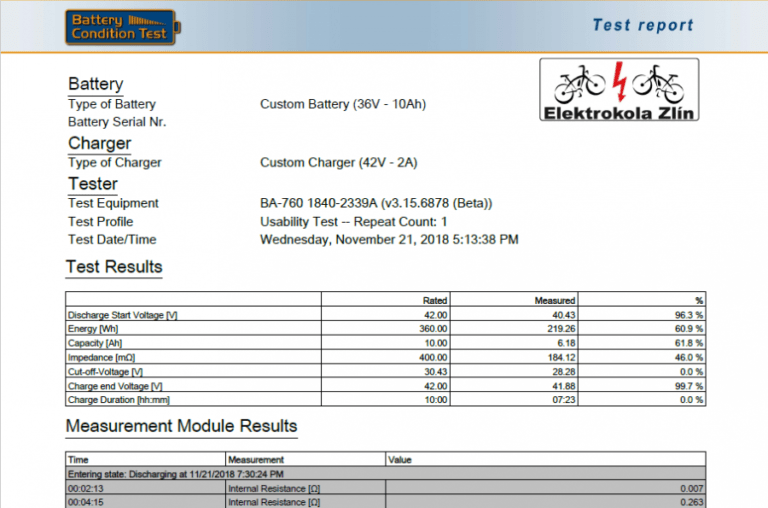The height and width of the screenshot is (508, 768).
Task: Click the Measurement column header
Action: click(256, 460)
